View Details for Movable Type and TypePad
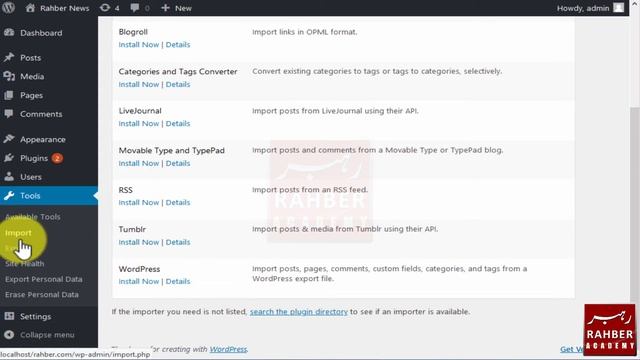This screenshot has width=640, height=360. click(178, 163)
